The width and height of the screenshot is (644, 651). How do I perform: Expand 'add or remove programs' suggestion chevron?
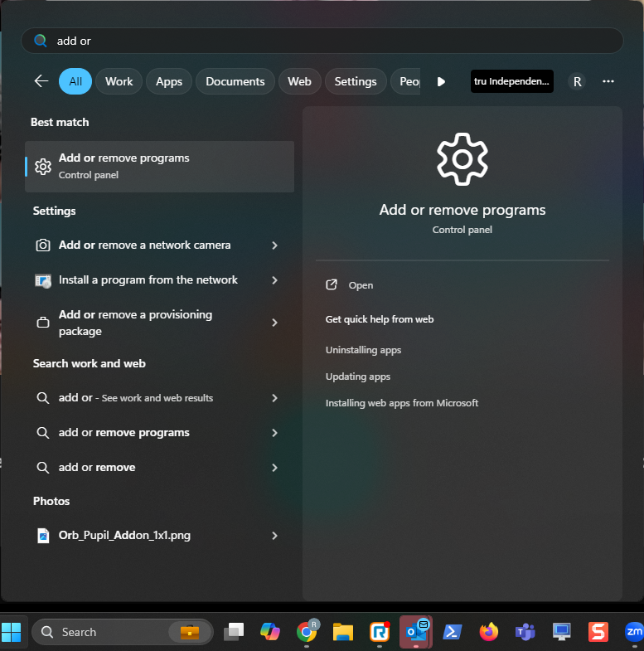(274, 433)
